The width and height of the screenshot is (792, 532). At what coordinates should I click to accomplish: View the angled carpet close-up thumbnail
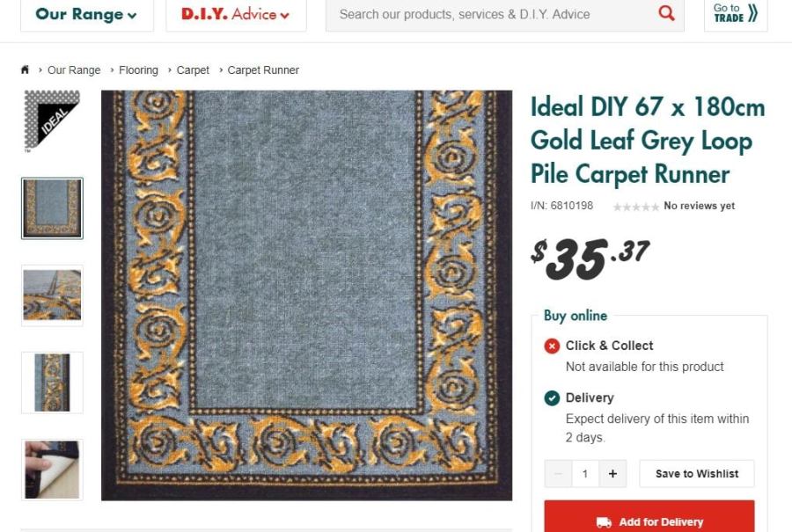(x=52, y=295)
